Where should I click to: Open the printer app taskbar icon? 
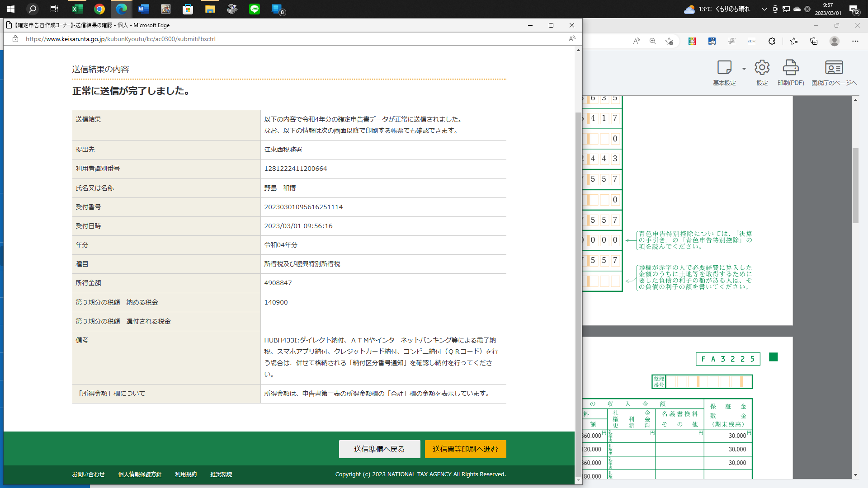pos(232,9)
